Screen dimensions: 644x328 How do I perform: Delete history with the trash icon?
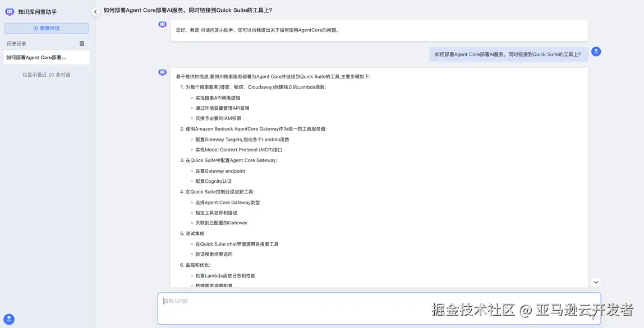pyautogui.click(x=82, y=44)
